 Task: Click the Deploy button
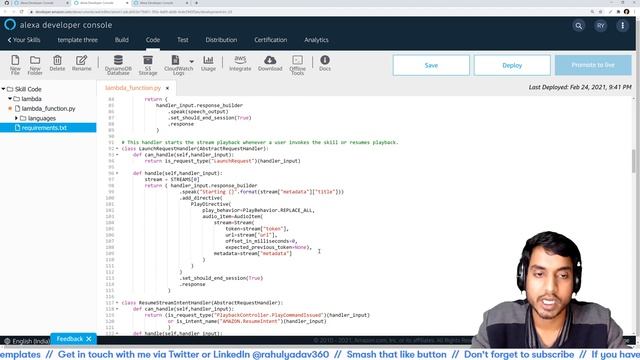click(512, 65)
